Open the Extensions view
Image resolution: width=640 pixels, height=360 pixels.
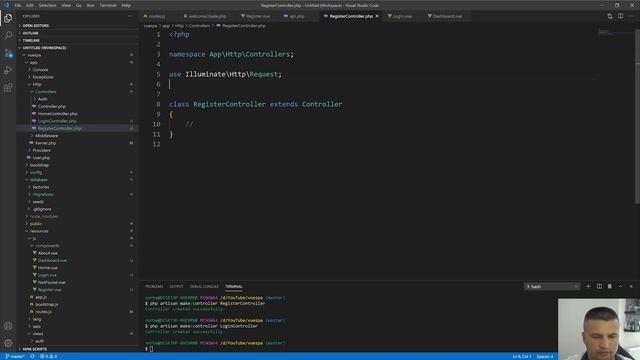click(8, 88)
